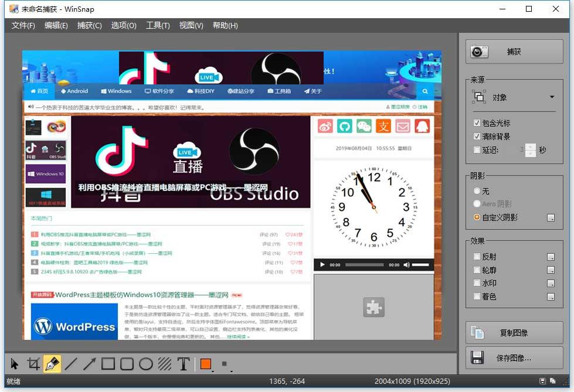Click the camera icon on 捕获 button
This screenshot has width=574, height=392.
[x=479, y=52]
